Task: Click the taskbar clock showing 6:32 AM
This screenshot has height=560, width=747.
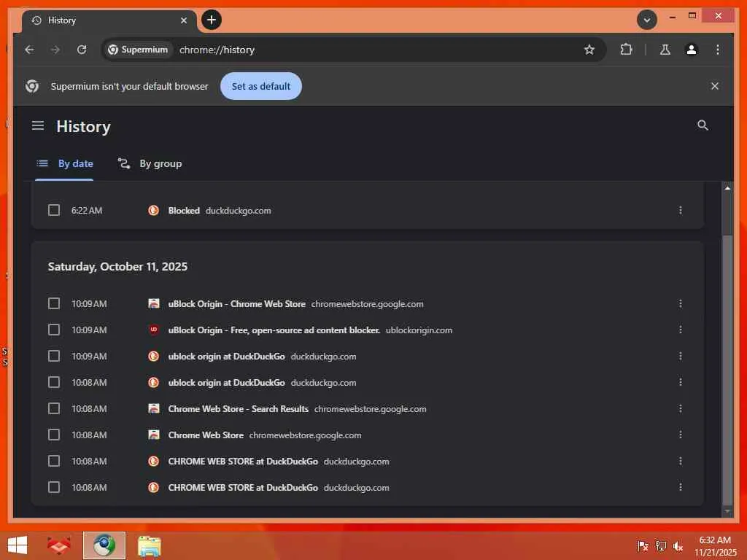Action: (x=715, y=546)
